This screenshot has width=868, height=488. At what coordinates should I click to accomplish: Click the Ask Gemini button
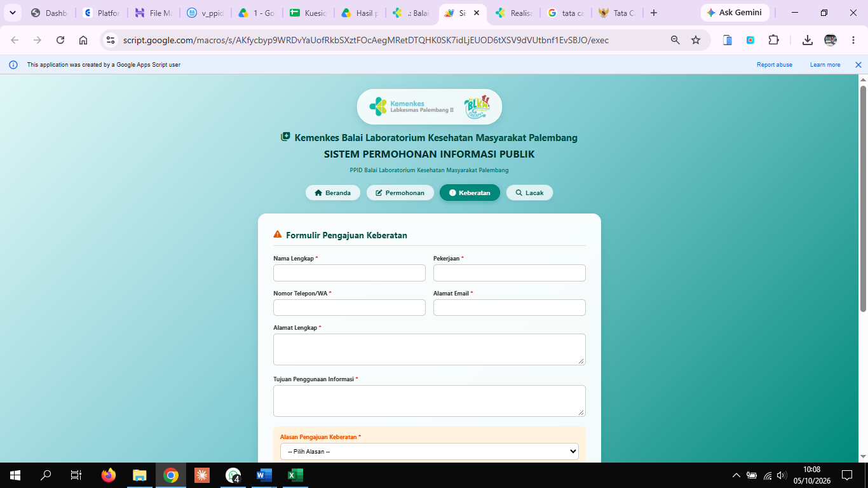coord(735,13)
